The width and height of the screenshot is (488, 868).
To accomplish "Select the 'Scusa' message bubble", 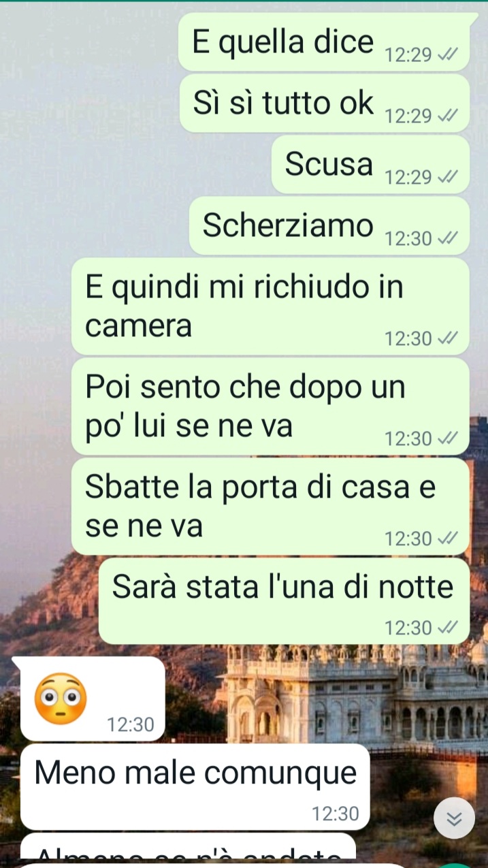I will 370,165.
